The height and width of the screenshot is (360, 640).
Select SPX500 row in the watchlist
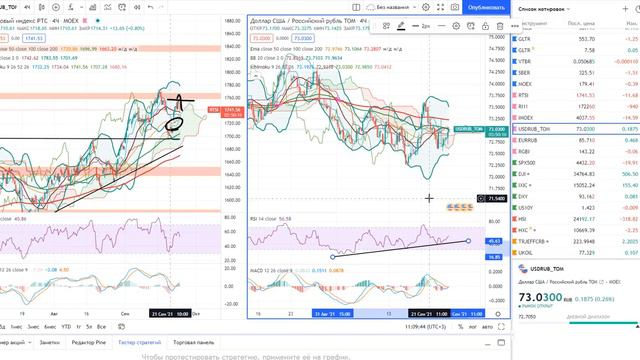click(x=576, y=162)
